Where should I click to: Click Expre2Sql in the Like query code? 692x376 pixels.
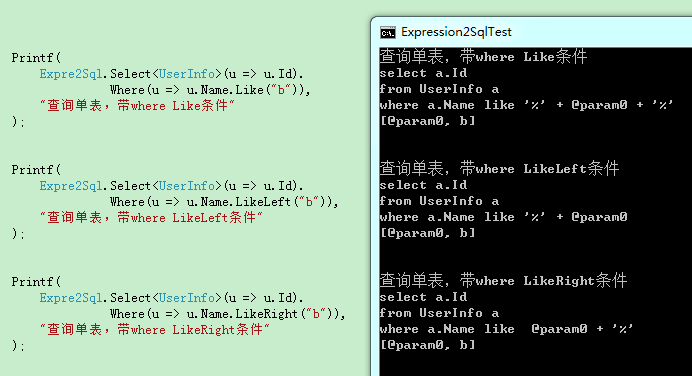[x=71, y=74]
